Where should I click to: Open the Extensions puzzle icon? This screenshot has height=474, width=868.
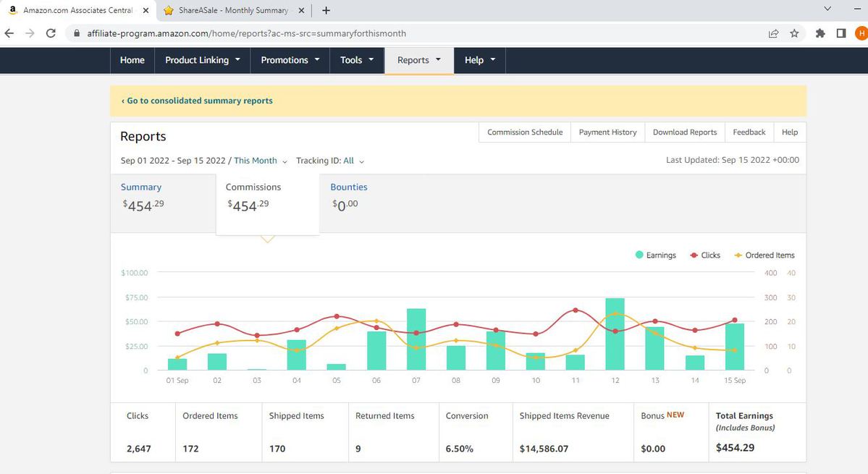[x=820, y=33]
